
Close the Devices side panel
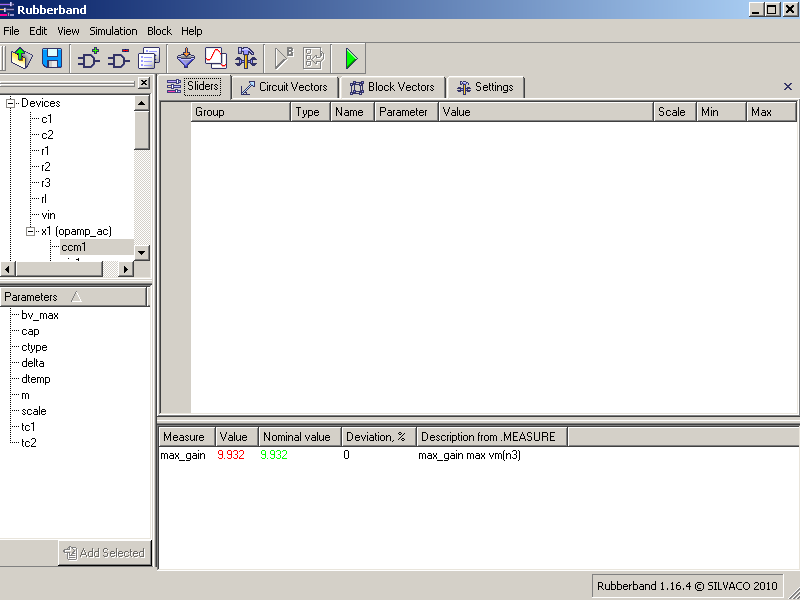(144, 83)
